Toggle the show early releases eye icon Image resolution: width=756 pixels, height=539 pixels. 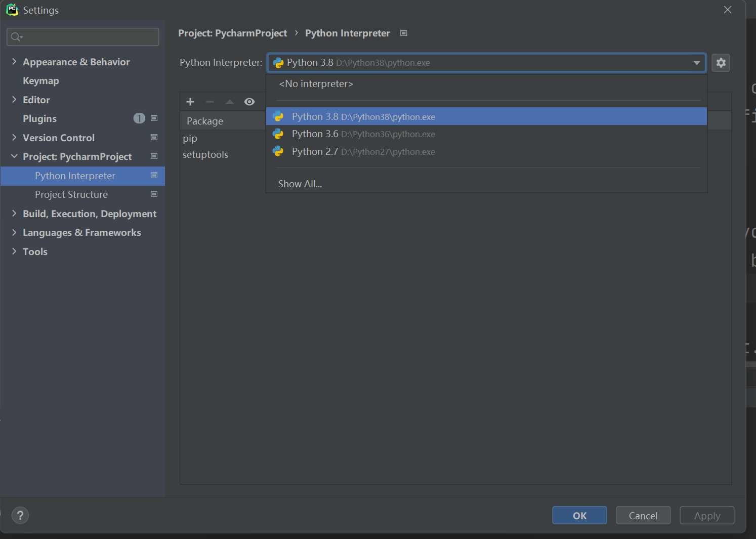249,102
